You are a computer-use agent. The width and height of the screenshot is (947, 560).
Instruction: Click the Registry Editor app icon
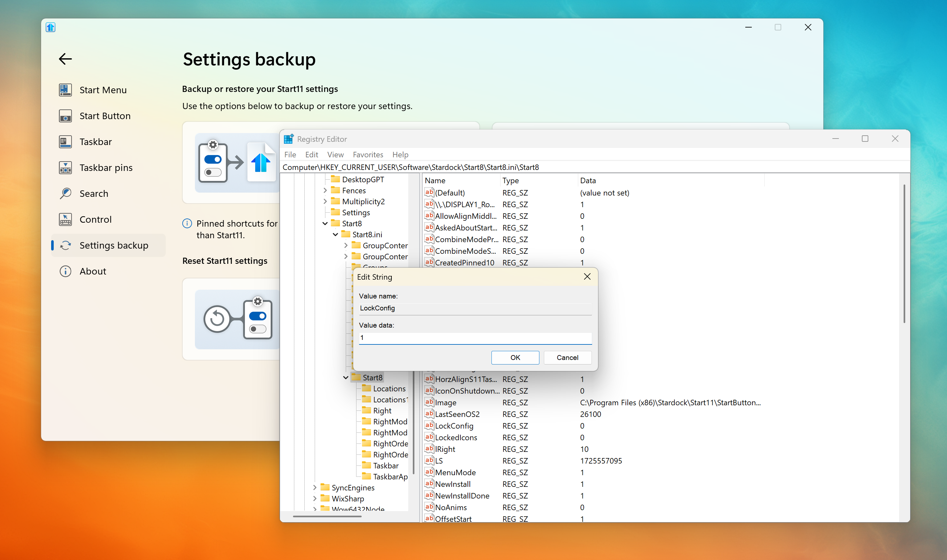pos(289,139)
